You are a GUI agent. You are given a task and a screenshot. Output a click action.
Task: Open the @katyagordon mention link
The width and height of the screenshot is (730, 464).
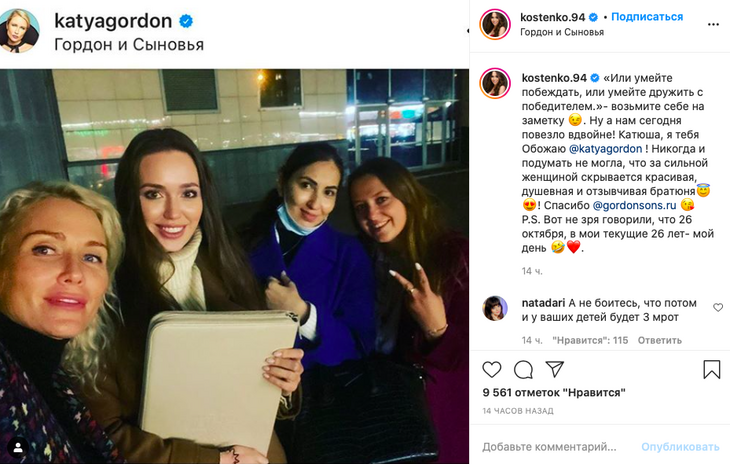coord(606,149)
